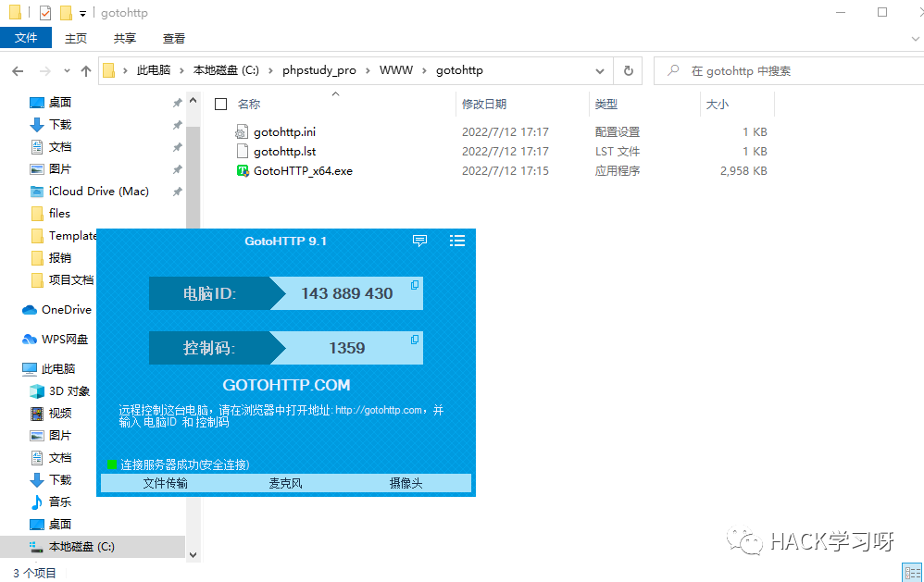
Task: Open WPS网盘 in the sidebar
Action: [55, 339]
